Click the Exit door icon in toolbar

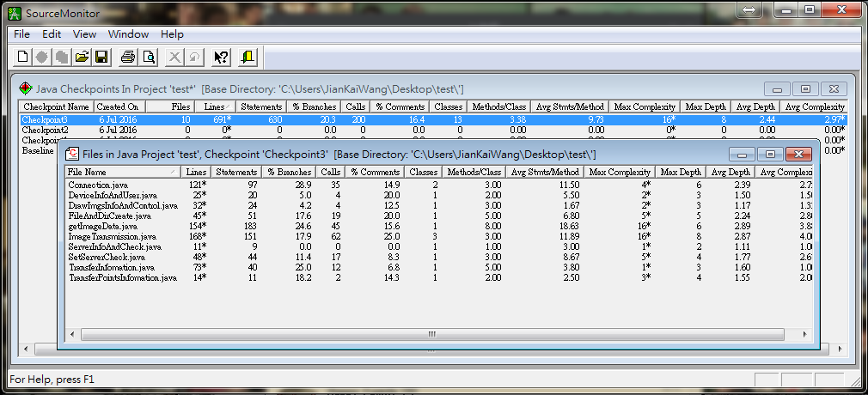248,58
